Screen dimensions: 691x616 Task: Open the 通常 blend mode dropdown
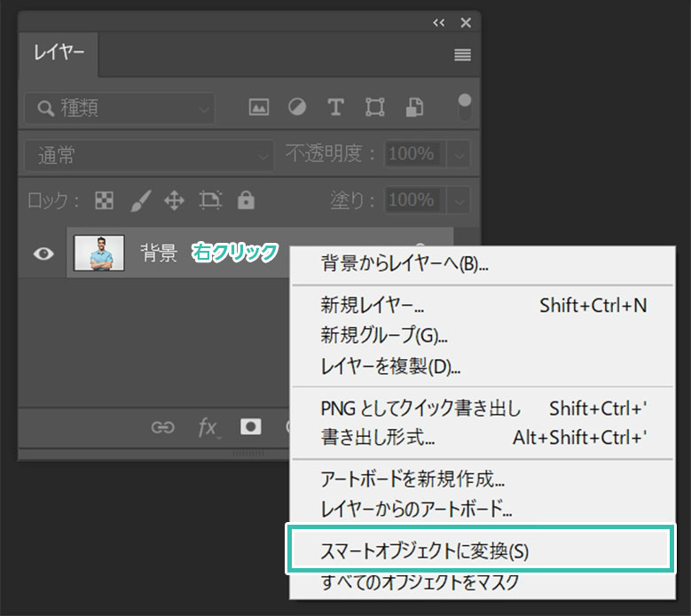coord(149,155)
